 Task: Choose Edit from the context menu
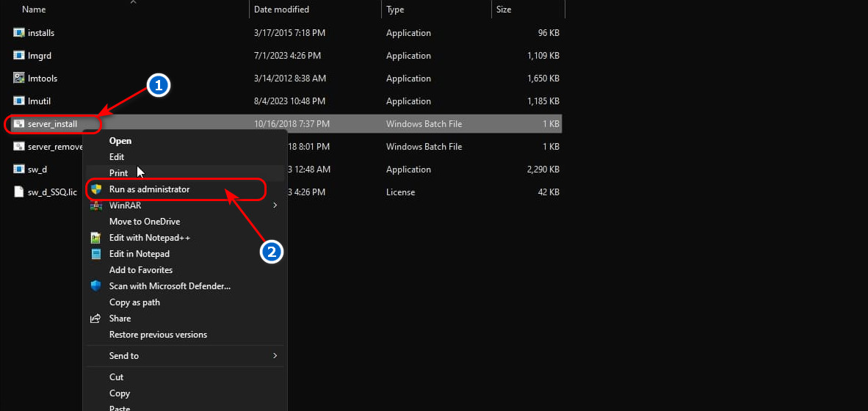tap(117, 157)
